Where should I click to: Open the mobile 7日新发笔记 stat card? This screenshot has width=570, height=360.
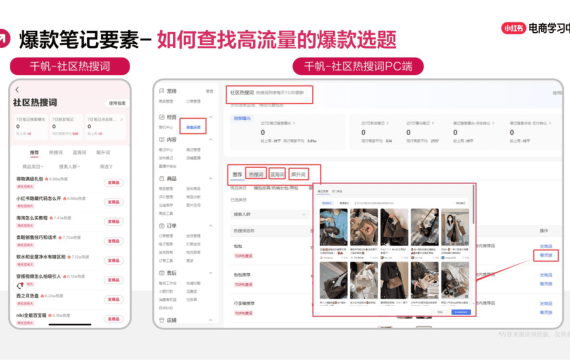click(66, 127)
